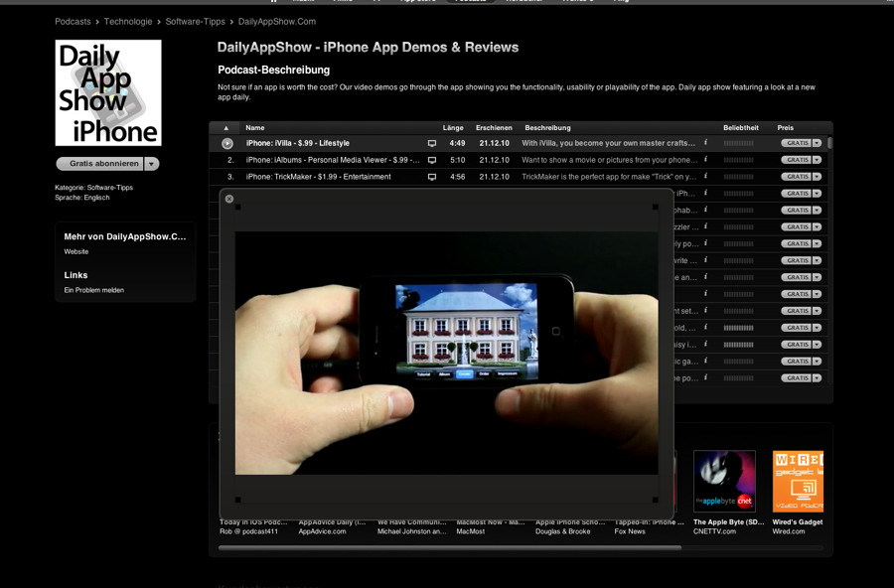Viewport: 894px width, 588px height.
Task: Click the sort arrow column header
Action: [x=226, y=128]
